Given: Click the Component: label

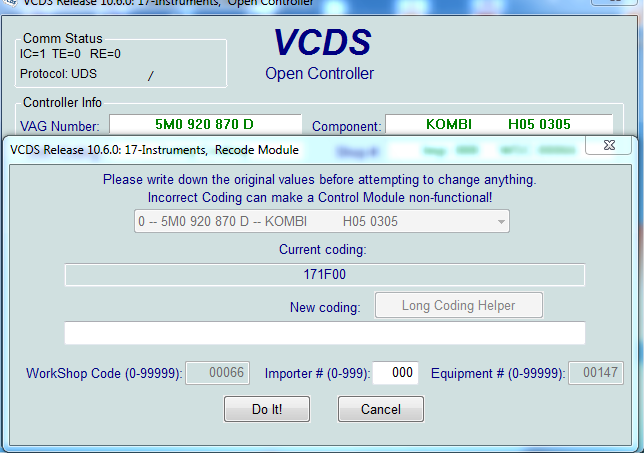Looking at the screenshot, I should click(346, 126).
